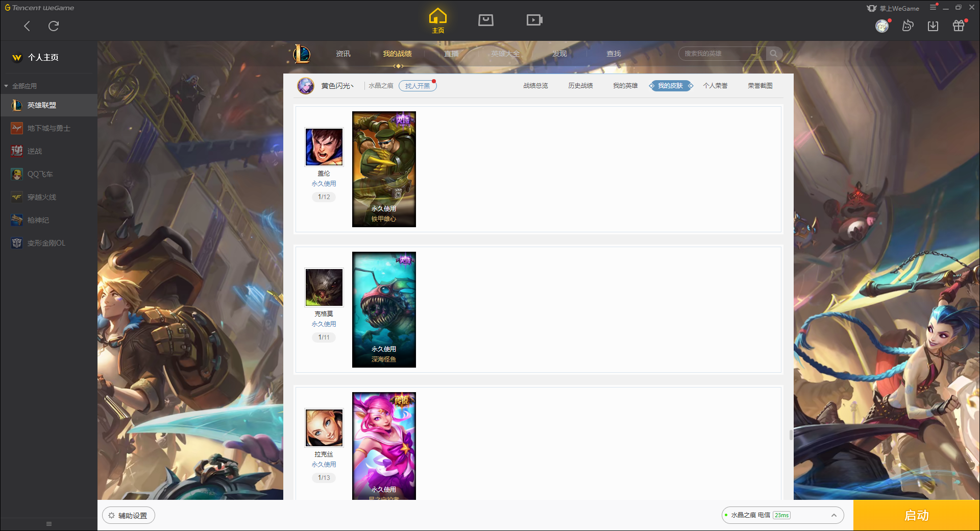Open the 个人荣誉 sub-tab

point(715,86)
